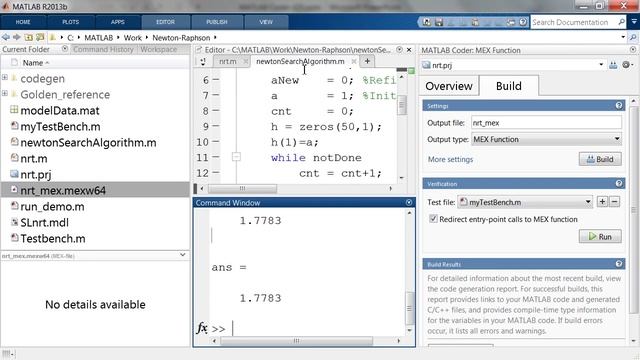Open the APPS ribbon tab
640x360 pixels.
(118, 22)
